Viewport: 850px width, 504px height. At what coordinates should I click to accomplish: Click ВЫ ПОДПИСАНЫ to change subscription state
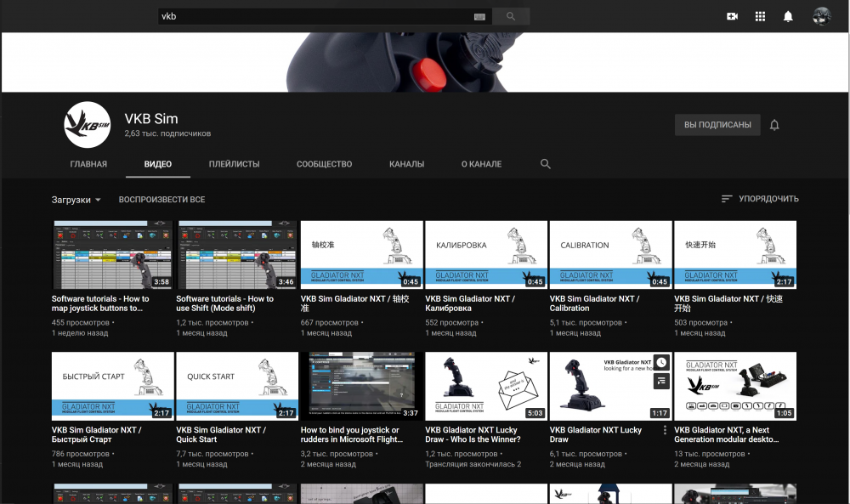[717, 124]
